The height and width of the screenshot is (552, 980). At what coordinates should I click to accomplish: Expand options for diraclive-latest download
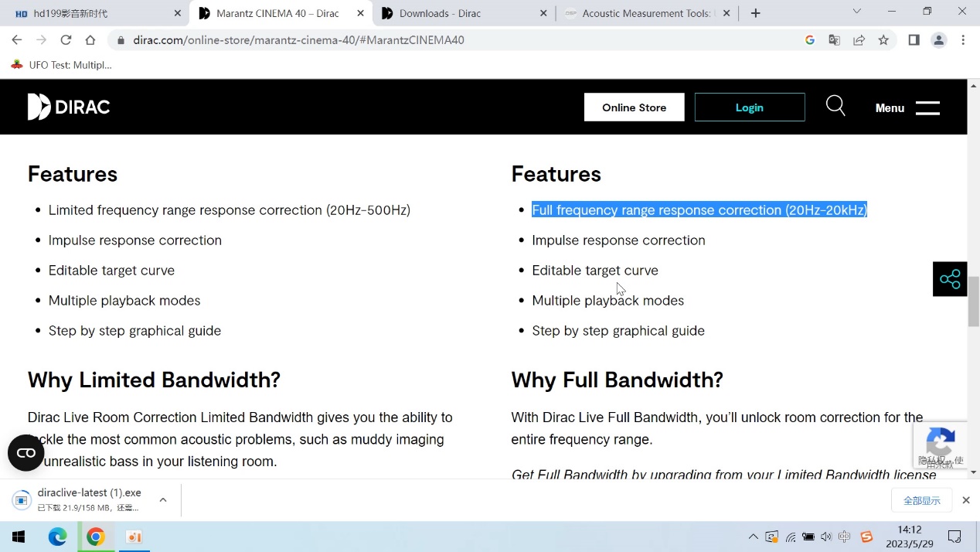pos(163,500)
